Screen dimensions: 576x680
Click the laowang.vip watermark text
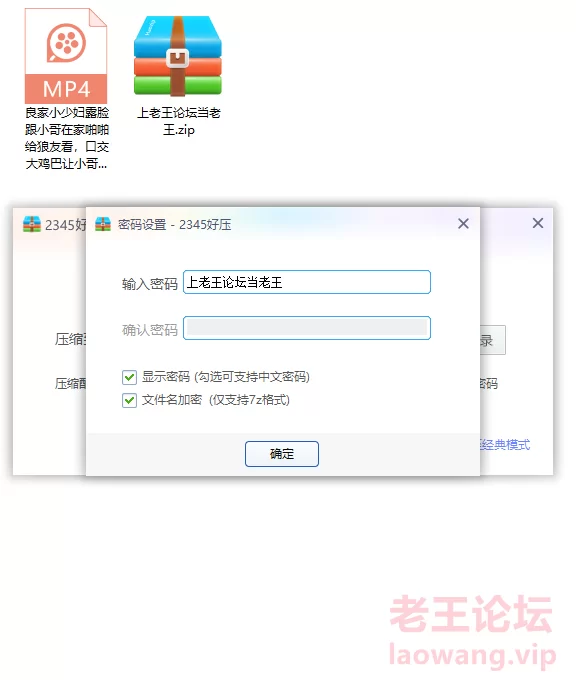click(x=473, y=656)
